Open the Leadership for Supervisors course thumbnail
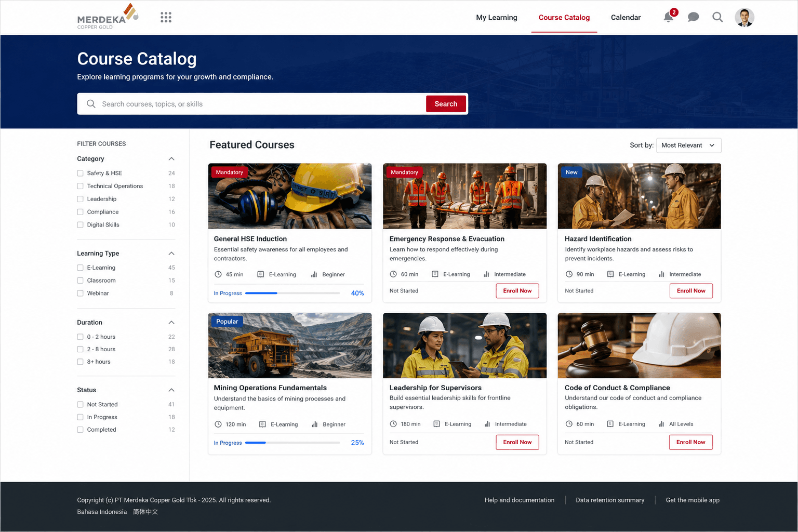Screen dimensions: 798x532 click(464, 345)
